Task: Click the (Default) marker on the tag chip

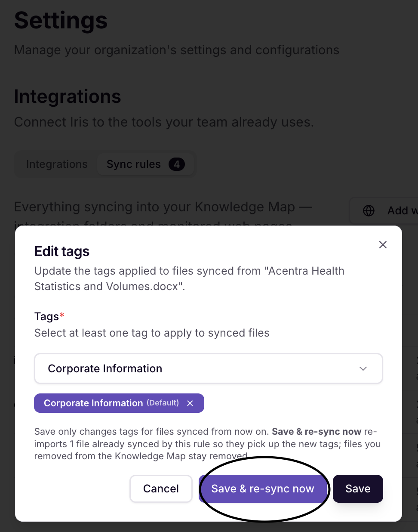Action: tap(163, 403)
